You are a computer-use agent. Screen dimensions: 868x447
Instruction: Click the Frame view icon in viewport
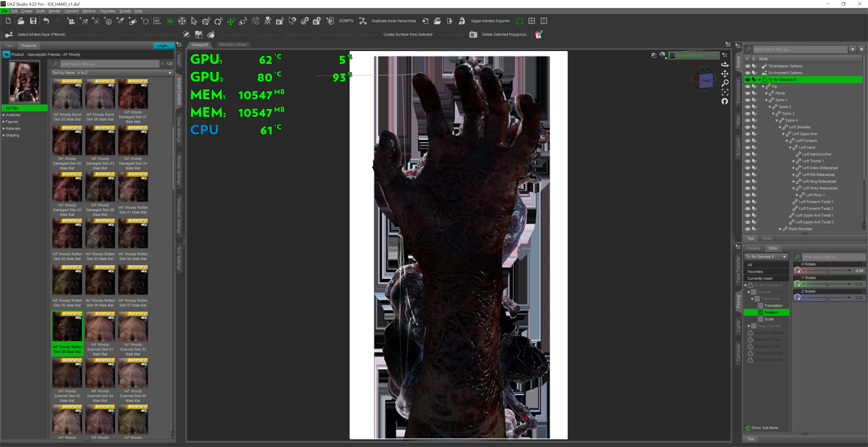[725, 92]
